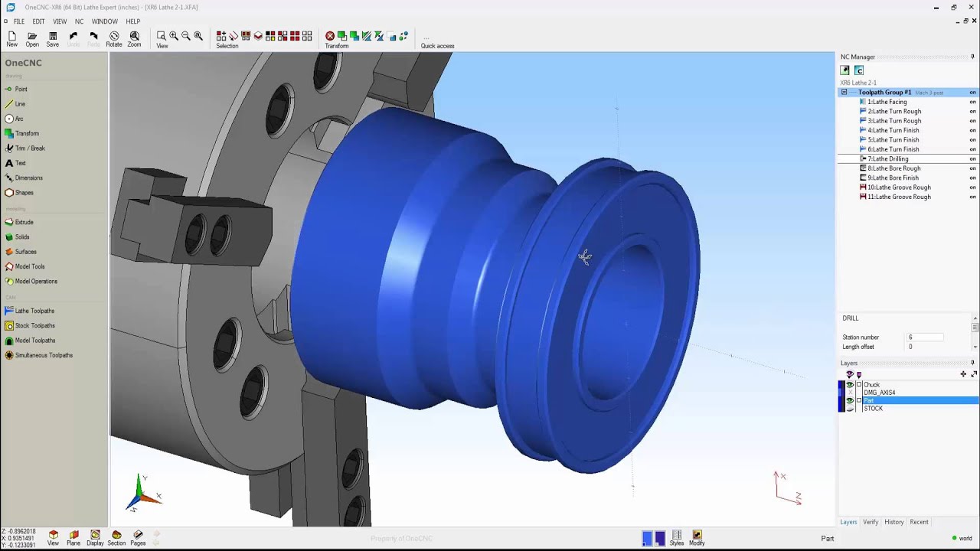980x551 pixels.
Task: Open the HELP menu
Action: tap(132, 21)
